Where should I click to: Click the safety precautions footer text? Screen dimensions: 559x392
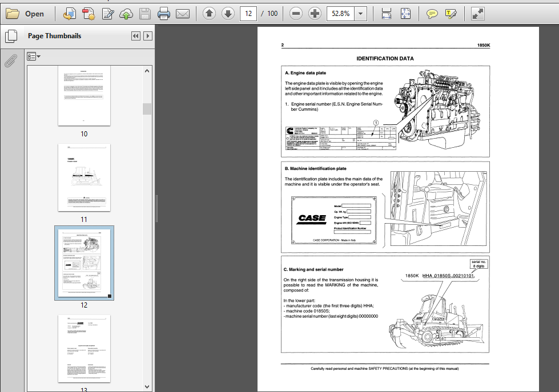tap(385, 369)
